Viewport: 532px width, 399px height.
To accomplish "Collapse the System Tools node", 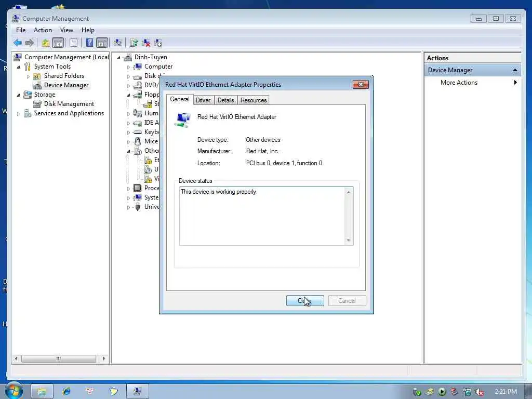I will click(x=18, y=67).
